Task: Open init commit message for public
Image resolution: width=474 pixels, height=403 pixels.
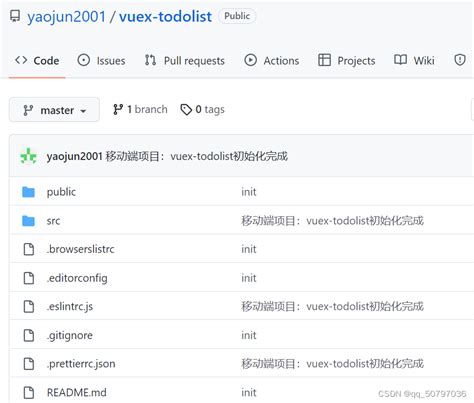Action: (x=249, y=192)
